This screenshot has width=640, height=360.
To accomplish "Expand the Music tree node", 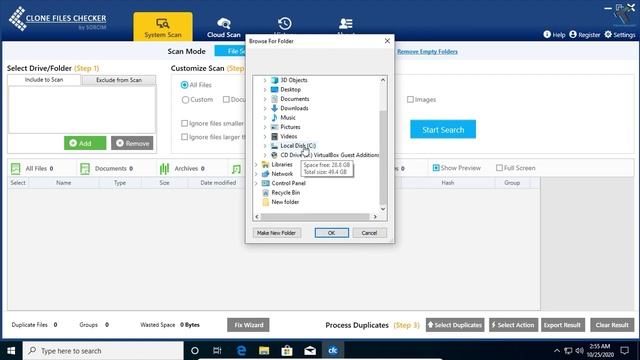I will coord(265,118).
